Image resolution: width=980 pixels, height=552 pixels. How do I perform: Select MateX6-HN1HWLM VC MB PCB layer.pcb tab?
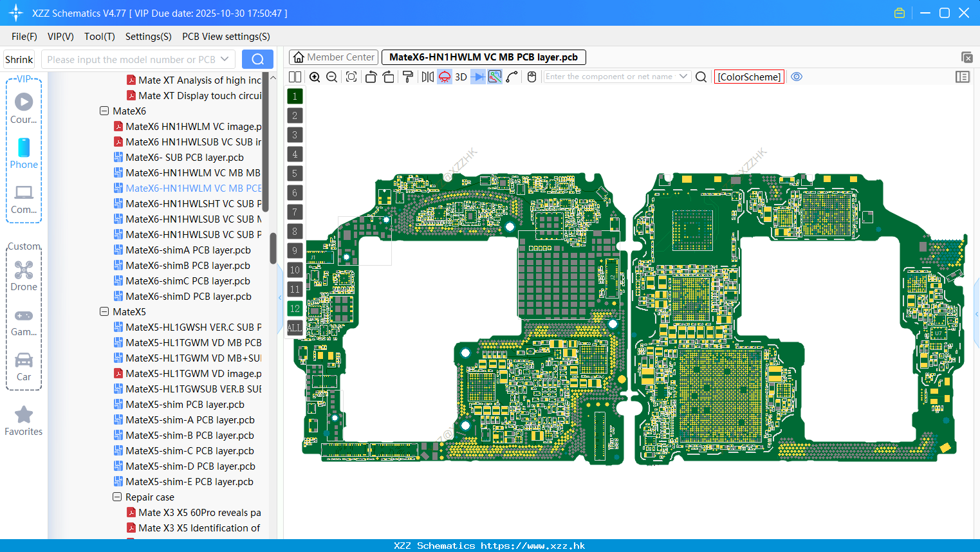pos(484,57)
